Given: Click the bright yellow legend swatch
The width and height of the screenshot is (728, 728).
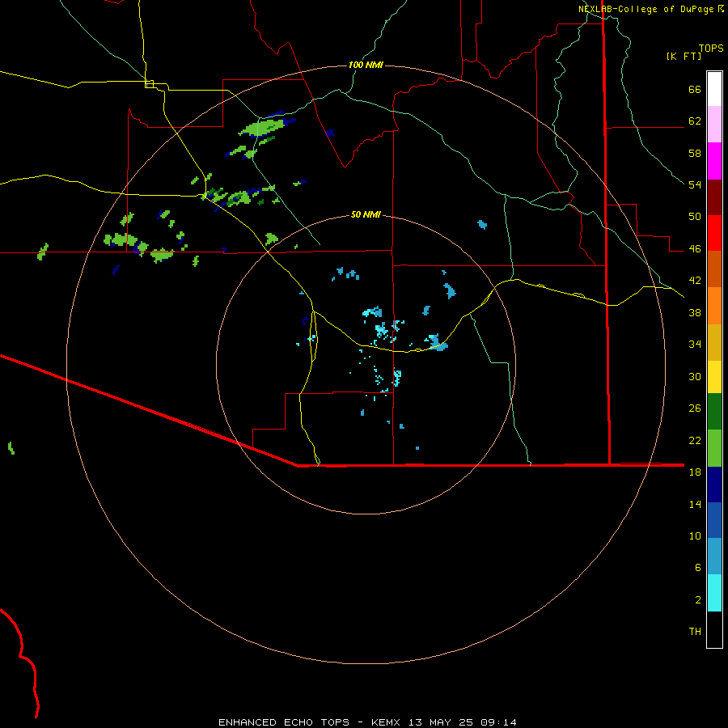Looking at the screenshot, I should pyautogui.click(x=714, y=376).
